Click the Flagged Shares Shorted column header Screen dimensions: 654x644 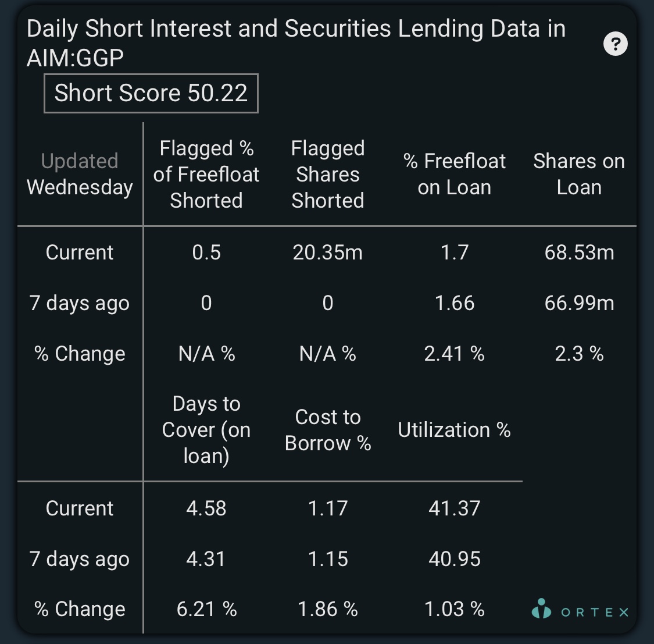coord(328,175)
